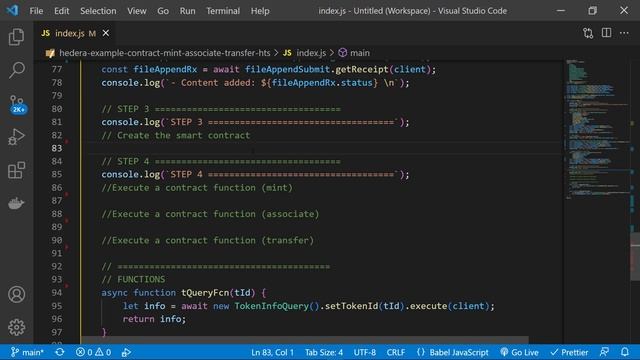The width and height of the screenshot is (640, 360).
Task: Open the Extensions view
Action: (16, 170)
